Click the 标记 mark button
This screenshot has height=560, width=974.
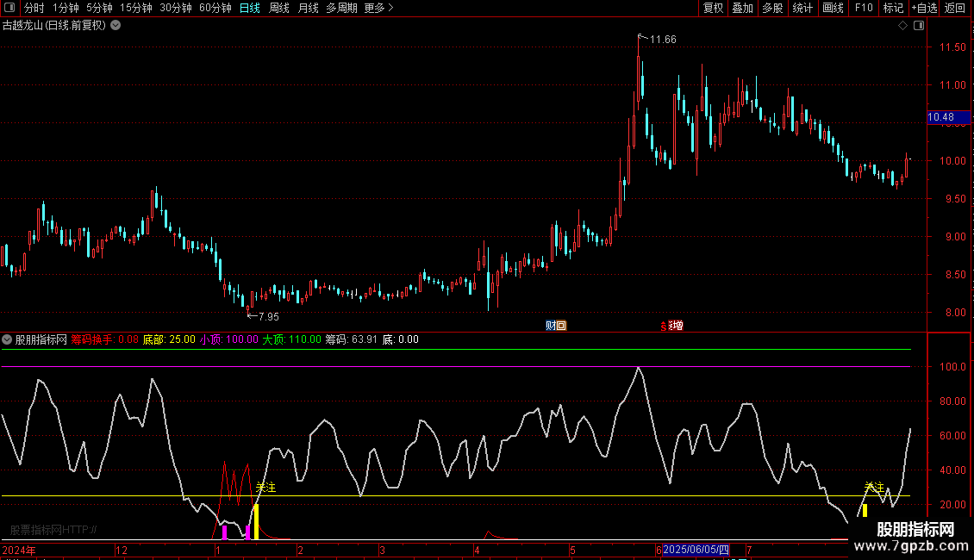pyautogui.click(x=893, y=8)
